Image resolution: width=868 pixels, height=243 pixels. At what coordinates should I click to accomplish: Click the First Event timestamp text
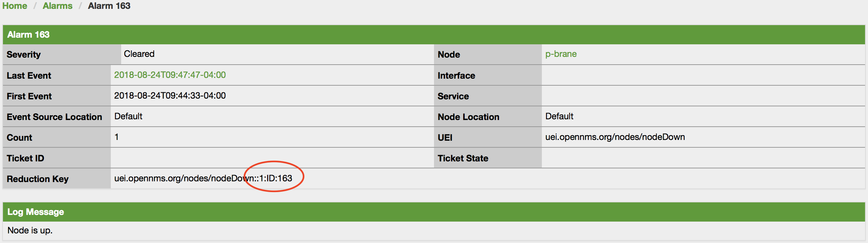(x=170, y=95)
